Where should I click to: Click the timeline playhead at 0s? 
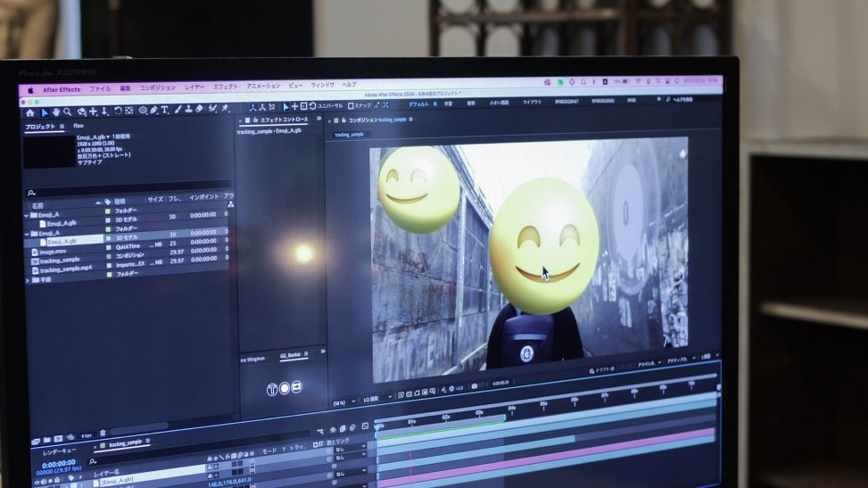point(378,427)
